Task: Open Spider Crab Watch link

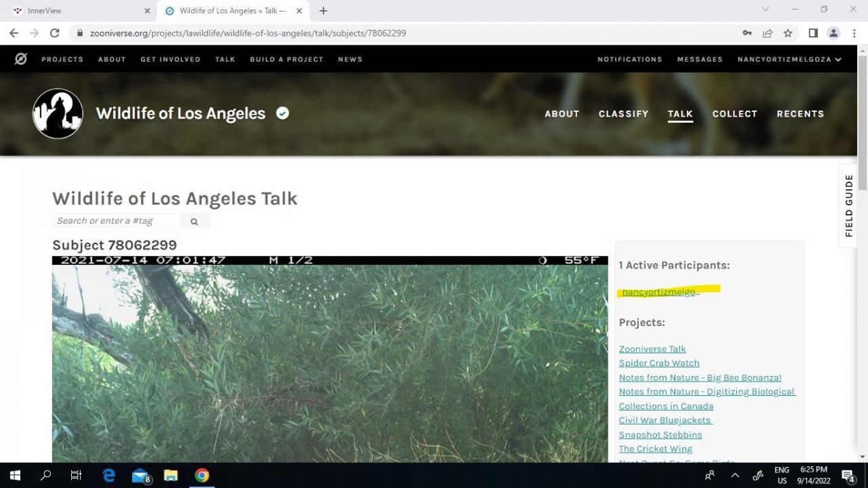Action: pos(659,363)
